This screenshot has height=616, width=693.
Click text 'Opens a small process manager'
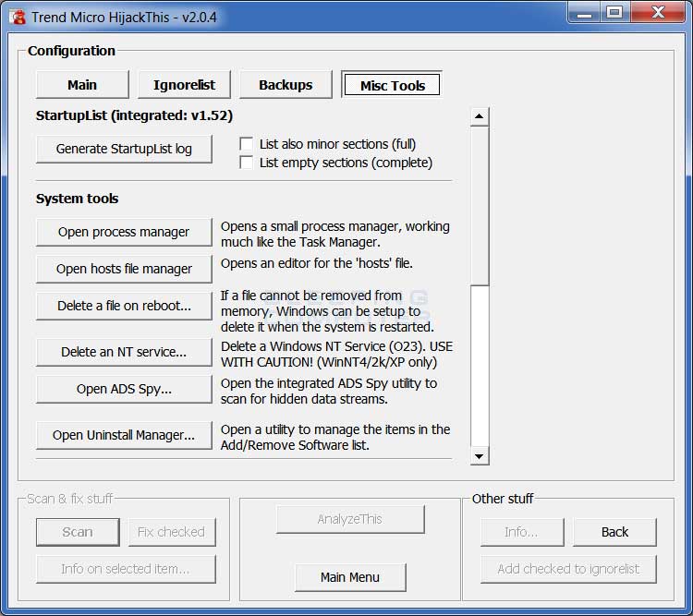point(310,226)
